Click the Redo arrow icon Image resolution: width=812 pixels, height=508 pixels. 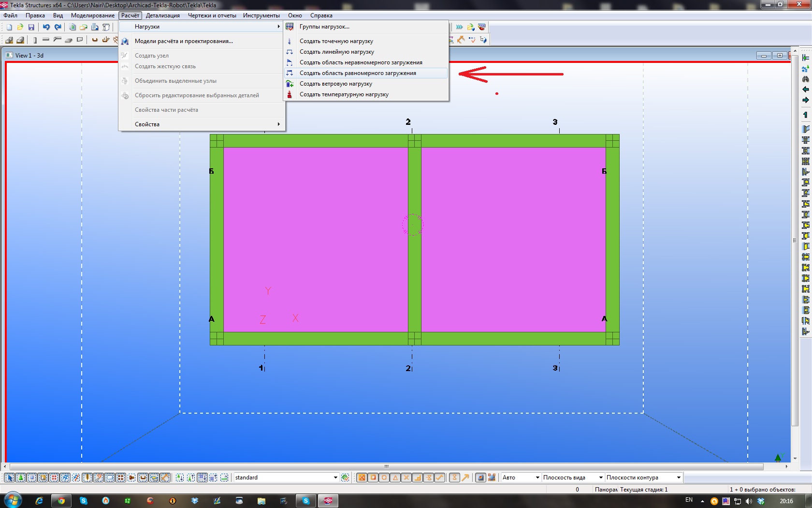pyautogui.click(x=58, y=27)
